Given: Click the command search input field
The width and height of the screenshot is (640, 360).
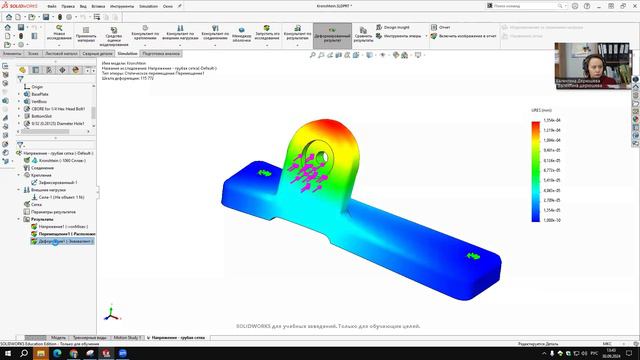Looking at the screenshot, I should tap(525, 6).
